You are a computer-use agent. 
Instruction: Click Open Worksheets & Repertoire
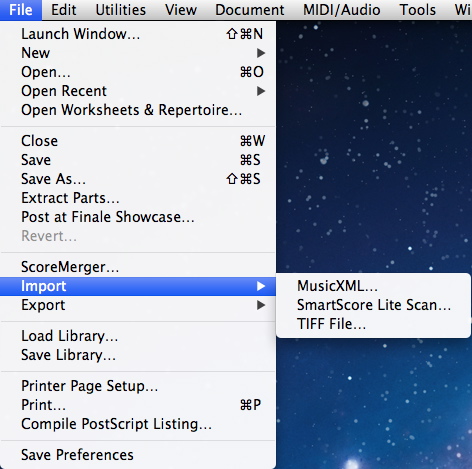click(138, 110)
